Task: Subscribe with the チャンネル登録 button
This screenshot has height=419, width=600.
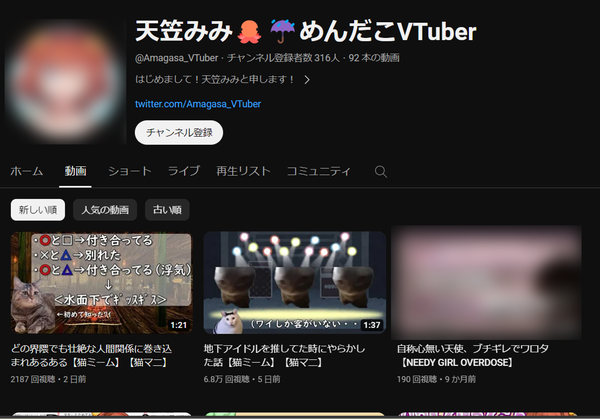Action: click(x=179, y=132)
